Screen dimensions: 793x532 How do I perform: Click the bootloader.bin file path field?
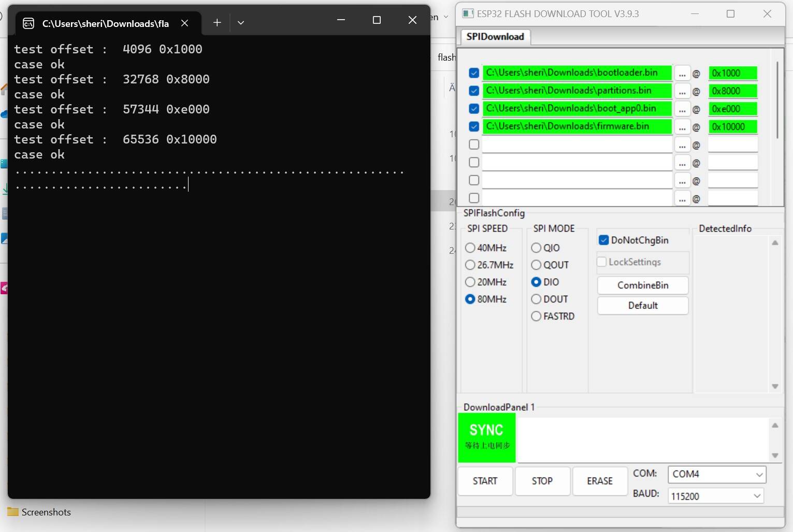(x=577, y=73)
